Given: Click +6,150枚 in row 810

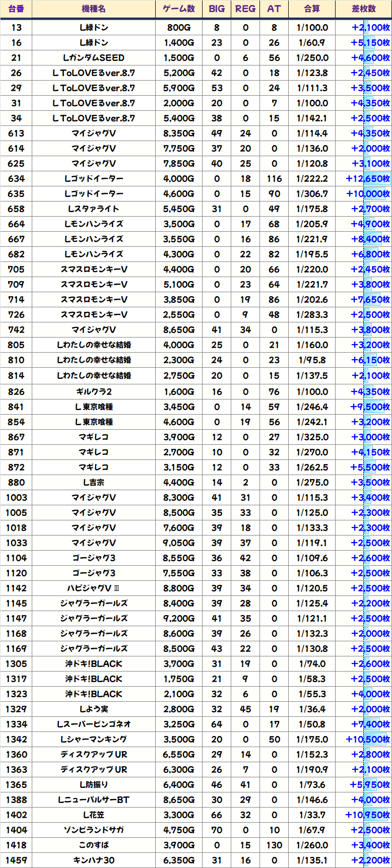Looking at the screenshot, I should click(x=370, y=360).
